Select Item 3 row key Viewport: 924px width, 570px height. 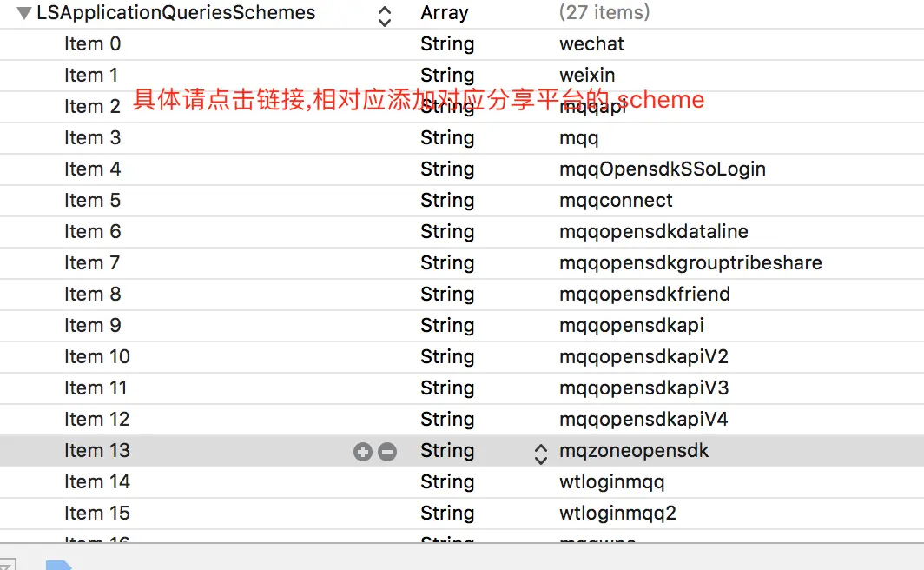coord(93,137)
